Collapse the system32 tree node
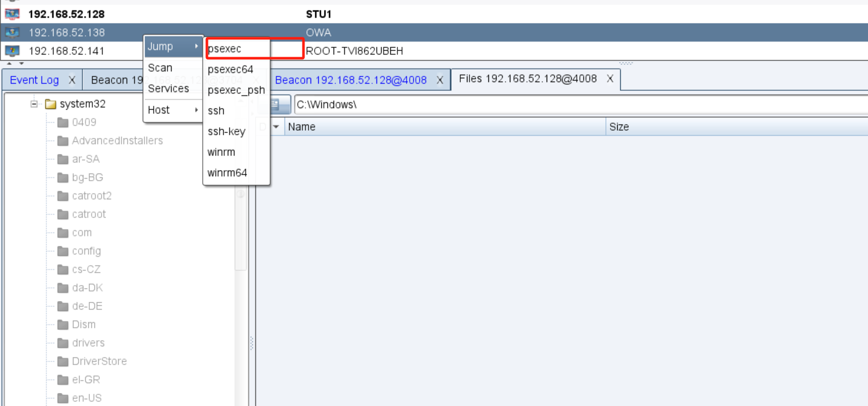The image size is (868, 406). (34, 104)
